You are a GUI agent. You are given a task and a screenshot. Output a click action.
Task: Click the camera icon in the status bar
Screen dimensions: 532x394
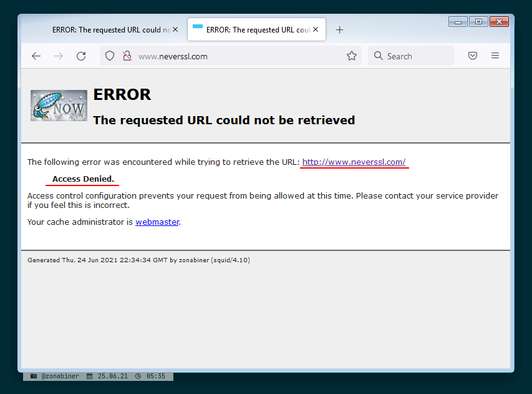(x=33, y=376)
